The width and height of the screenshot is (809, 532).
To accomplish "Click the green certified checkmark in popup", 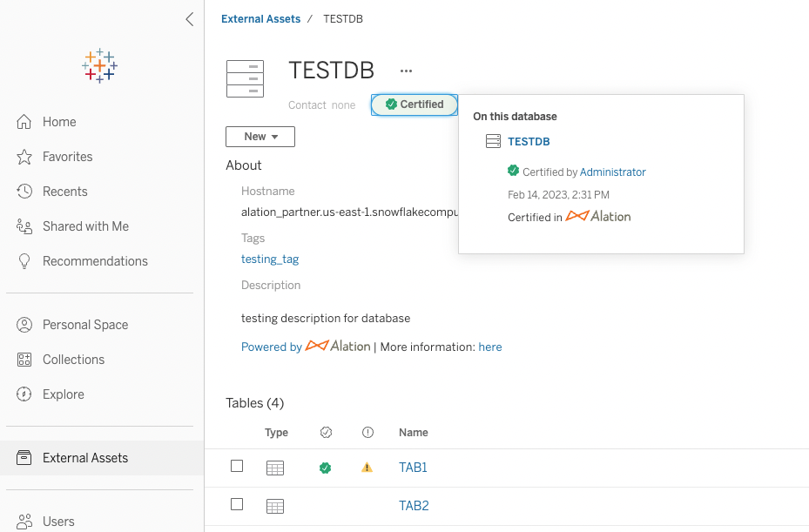I will point(513,171).
